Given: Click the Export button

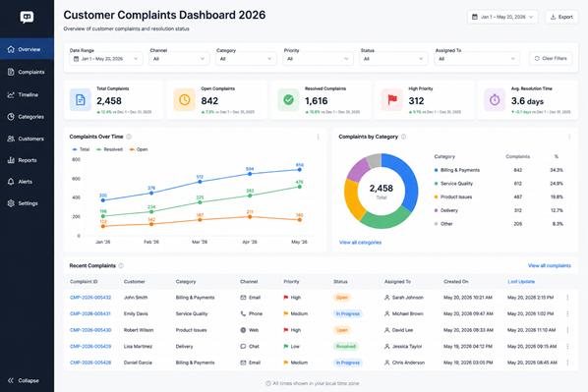Looking at the screenshot, I should pyautogui.click(x=561, y=17).
